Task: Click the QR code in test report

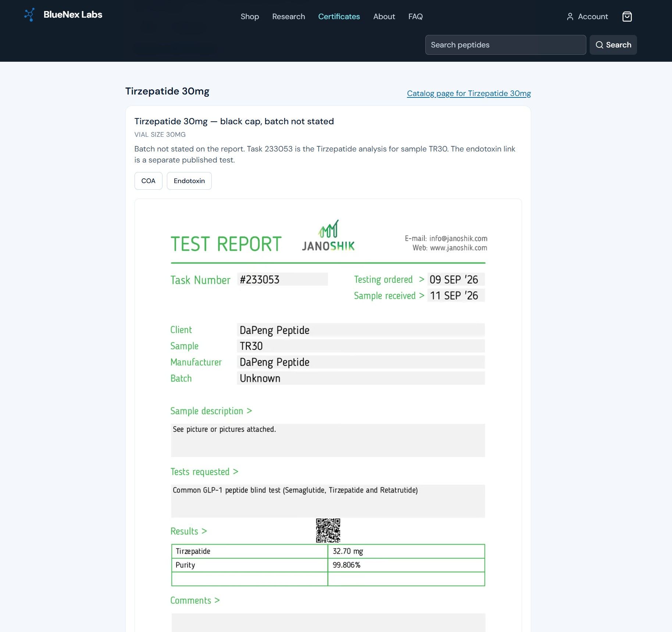Action: point(328,530)
